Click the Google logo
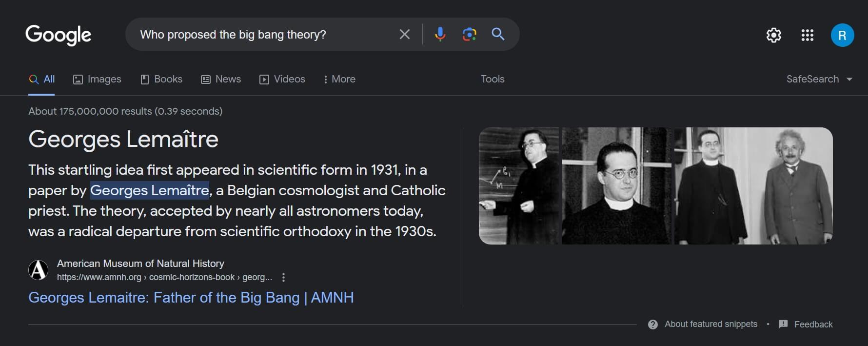This screenshot has width=868, height=346. click(58, 35)
